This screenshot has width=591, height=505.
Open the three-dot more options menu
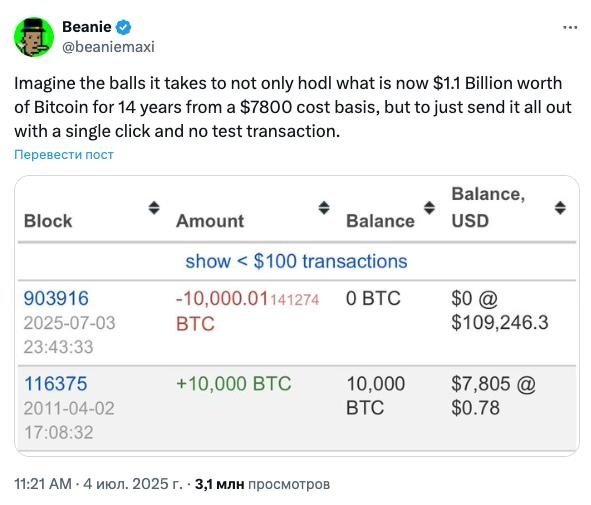click(x=570, y=28)
